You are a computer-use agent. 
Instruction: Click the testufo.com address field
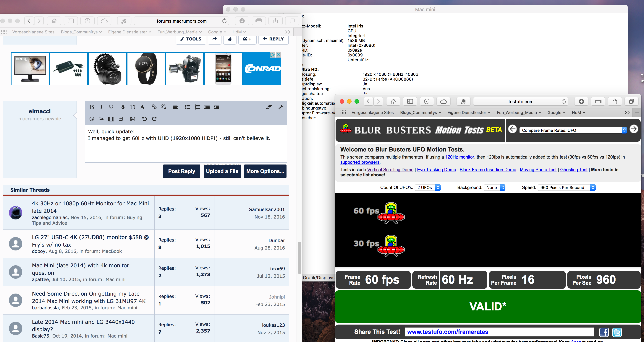[521, 101]
